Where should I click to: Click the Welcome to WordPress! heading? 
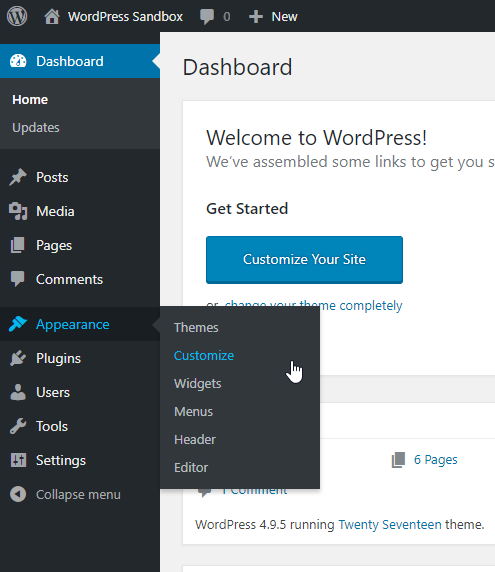316,138
